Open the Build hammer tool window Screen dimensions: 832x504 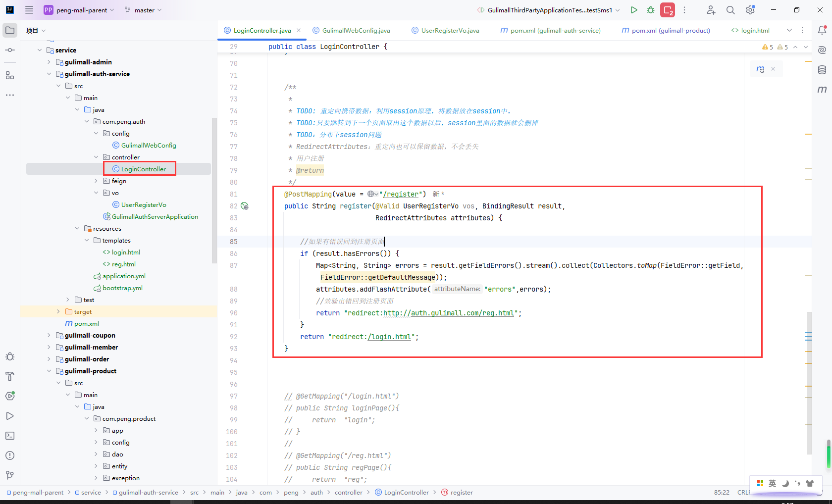click(x=10, y=376)
